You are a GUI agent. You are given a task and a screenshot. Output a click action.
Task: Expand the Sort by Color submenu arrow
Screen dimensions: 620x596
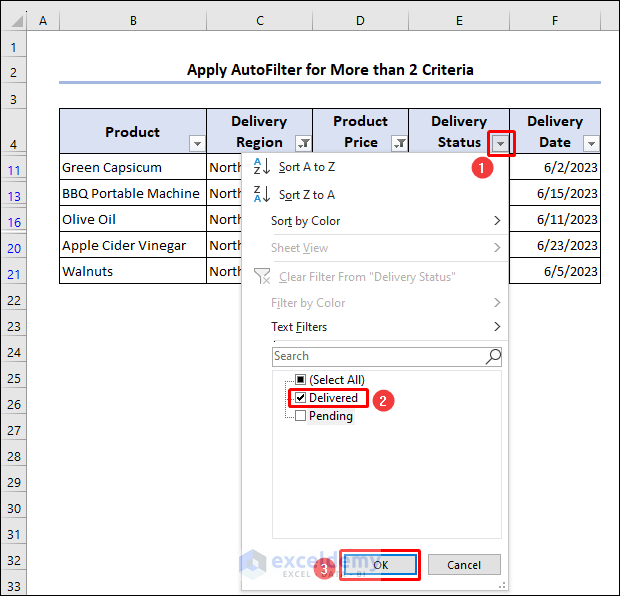tap(497, 220)
